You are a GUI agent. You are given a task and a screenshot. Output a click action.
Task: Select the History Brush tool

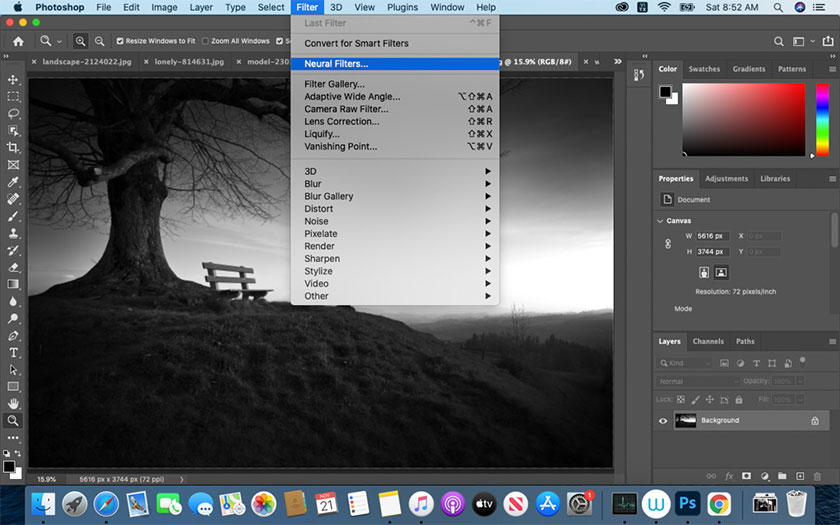13,250
